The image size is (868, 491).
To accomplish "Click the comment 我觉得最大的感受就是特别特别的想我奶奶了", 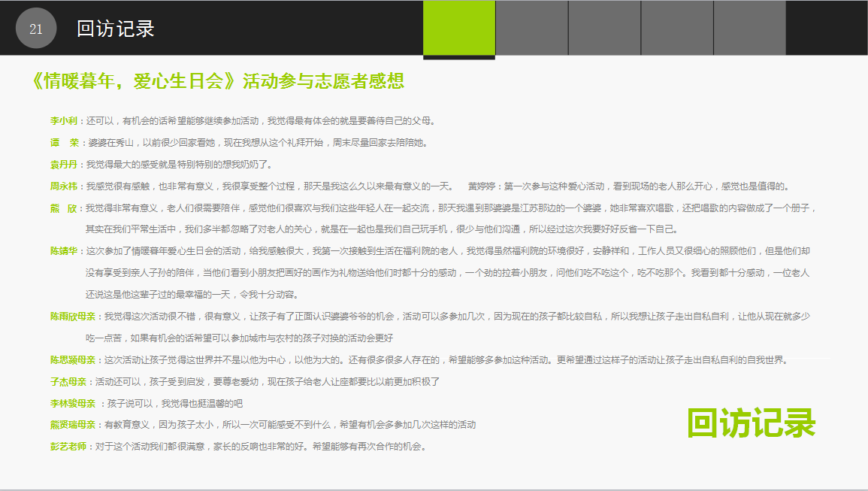I will (x=180, y=165).
